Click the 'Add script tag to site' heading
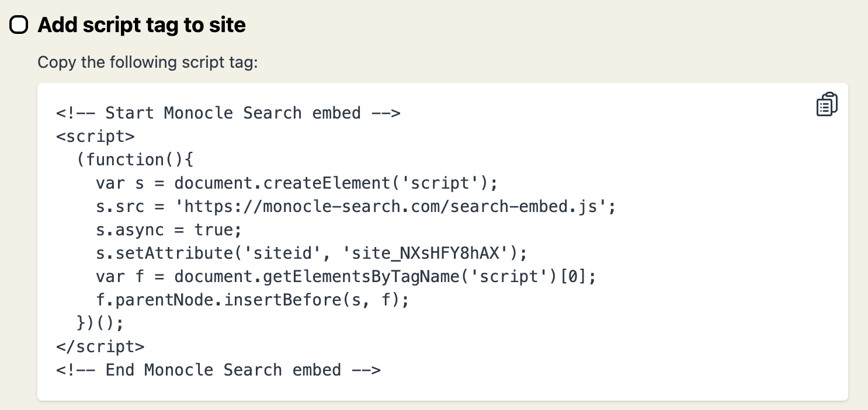Viewport: 868px width, 410px height. click(x=141, y=25)
